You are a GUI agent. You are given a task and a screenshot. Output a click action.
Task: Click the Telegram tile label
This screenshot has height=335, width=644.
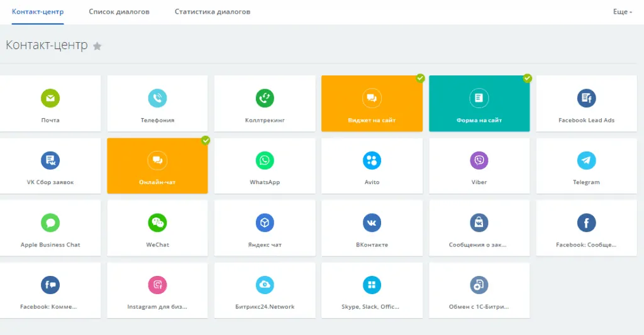pyautogui.click(x=587, y=182)
